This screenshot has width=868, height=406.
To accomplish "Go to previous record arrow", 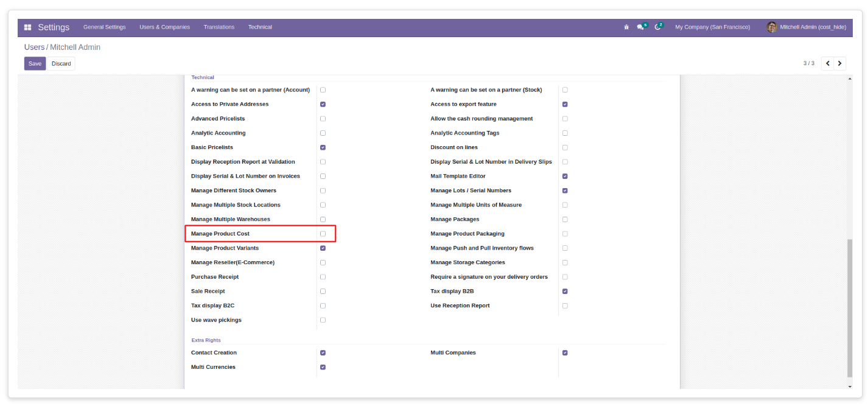I will (828, 63).
